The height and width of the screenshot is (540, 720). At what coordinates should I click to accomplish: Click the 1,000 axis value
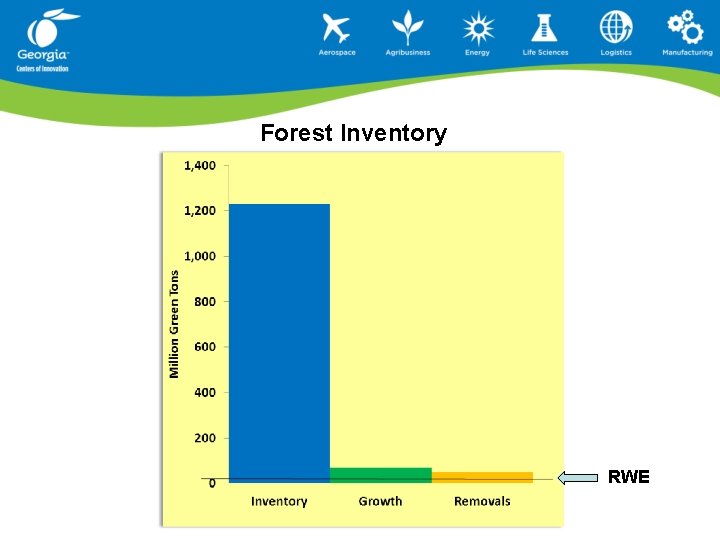coord(200,256)
